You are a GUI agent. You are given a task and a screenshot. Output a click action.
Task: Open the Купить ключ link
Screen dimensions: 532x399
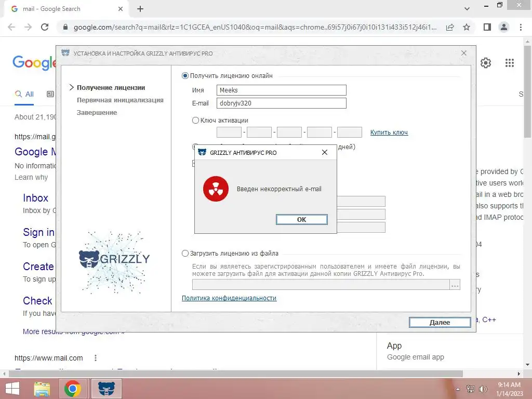click(389, 132)
